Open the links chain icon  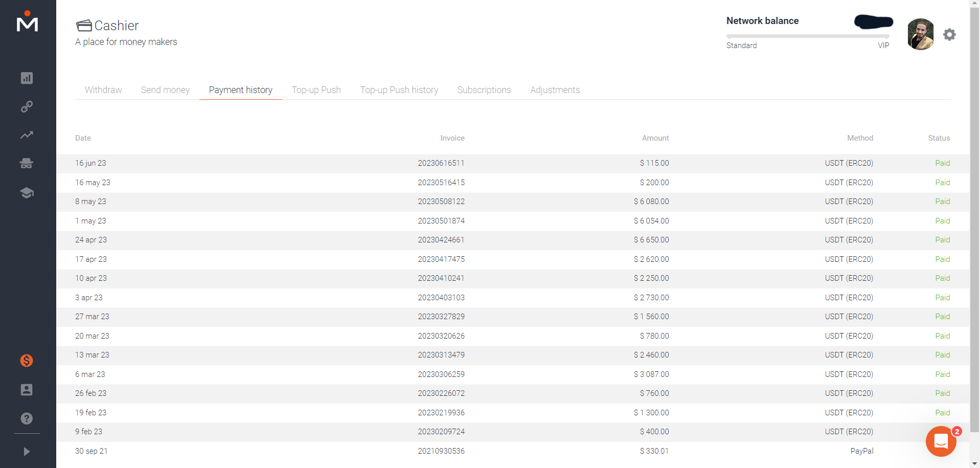[27, 106]
